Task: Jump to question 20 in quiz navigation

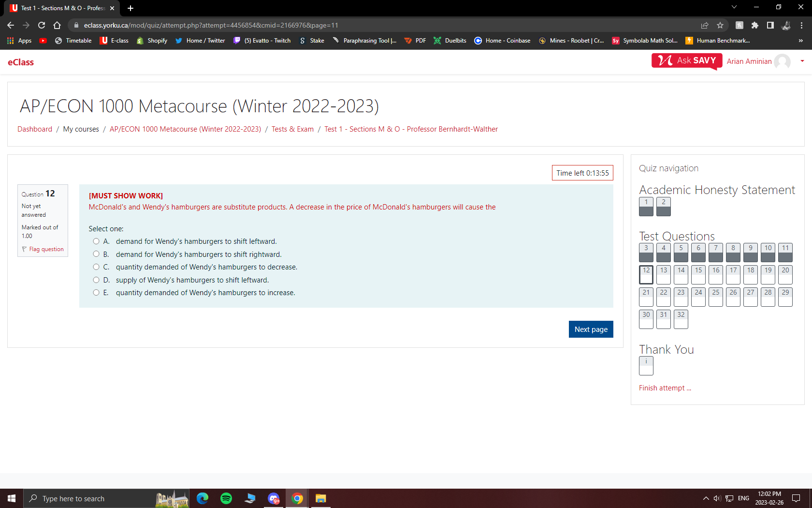Action: click(x=785, y=274)
